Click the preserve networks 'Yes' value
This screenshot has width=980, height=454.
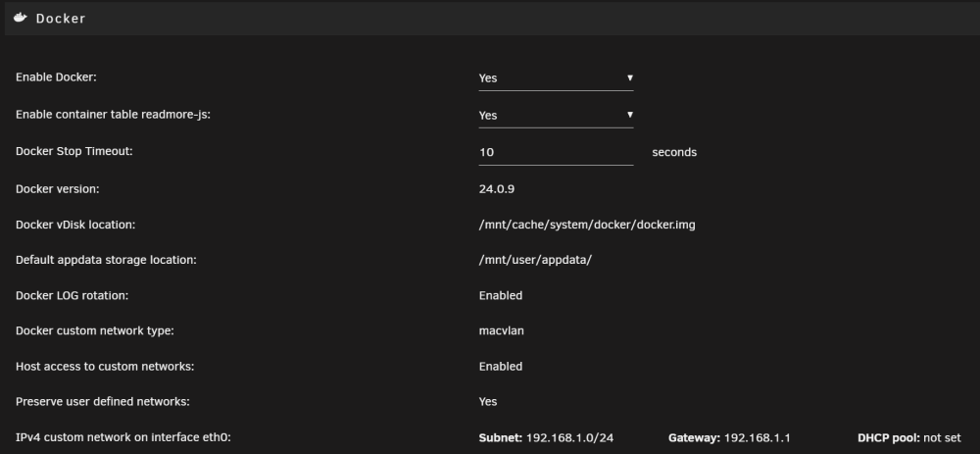(488, 401)
